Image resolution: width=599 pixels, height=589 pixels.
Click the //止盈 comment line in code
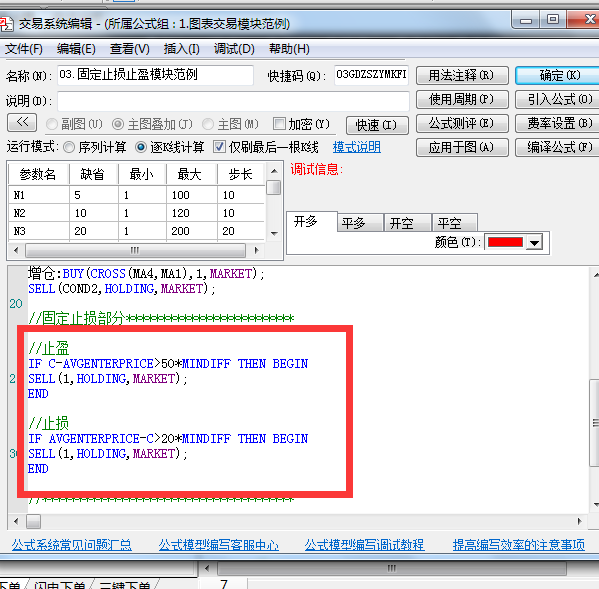pos(49,348)
